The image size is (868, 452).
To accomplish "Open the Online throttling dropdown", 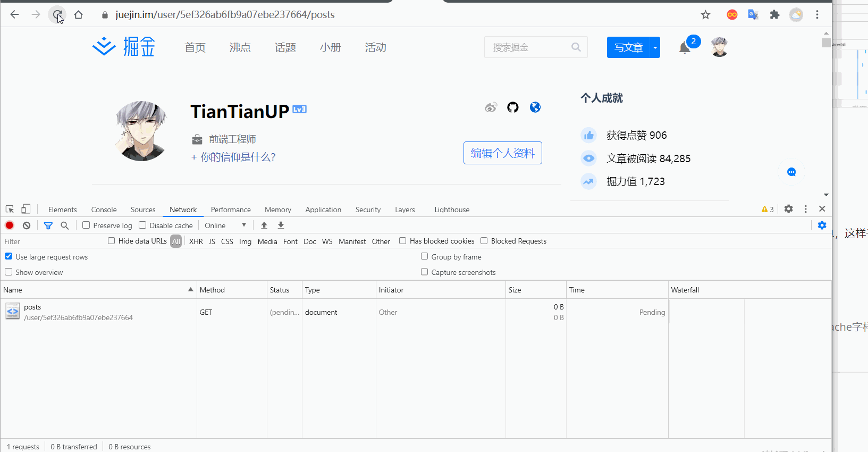I will pos(225,225).
